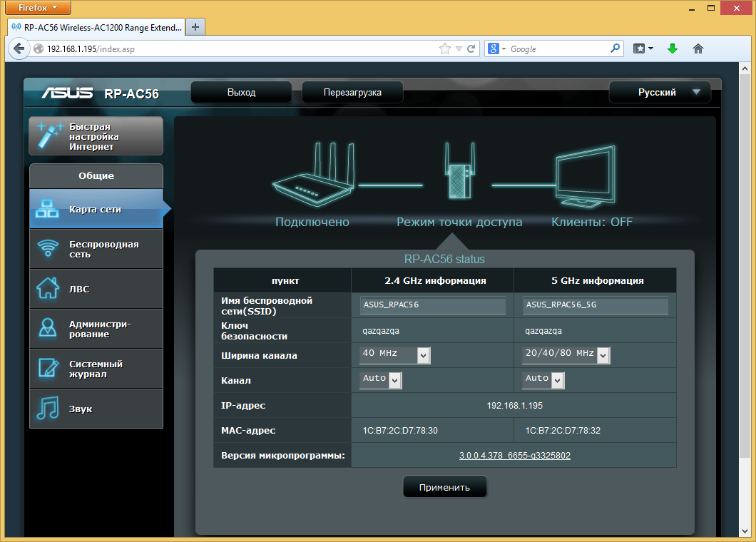The image size is (756, 542).
Task: Click the Firefox back arrow button
Action: click(x=19, y=48)
